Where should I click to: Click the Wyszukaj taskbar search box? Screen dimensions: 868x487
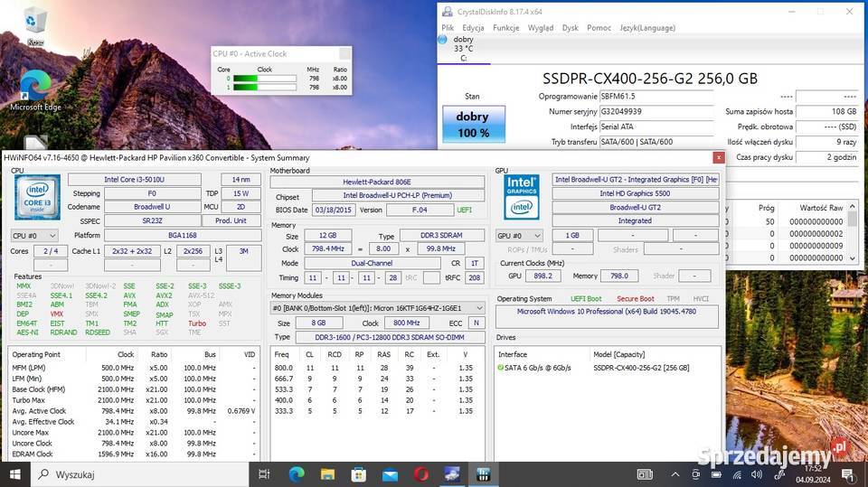(140, 474)
